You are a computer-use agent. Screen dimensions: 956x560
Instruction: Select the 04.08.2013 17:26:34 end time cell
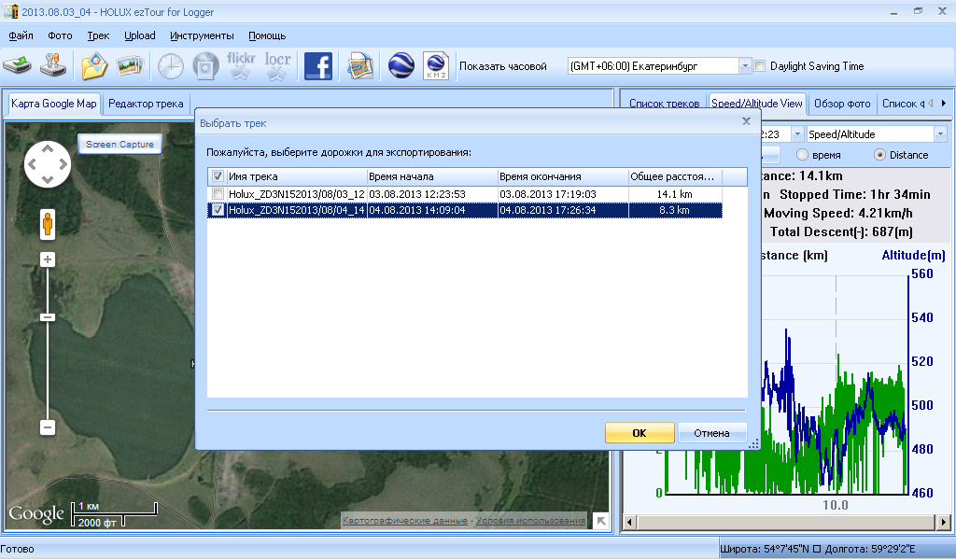(563, 210)
